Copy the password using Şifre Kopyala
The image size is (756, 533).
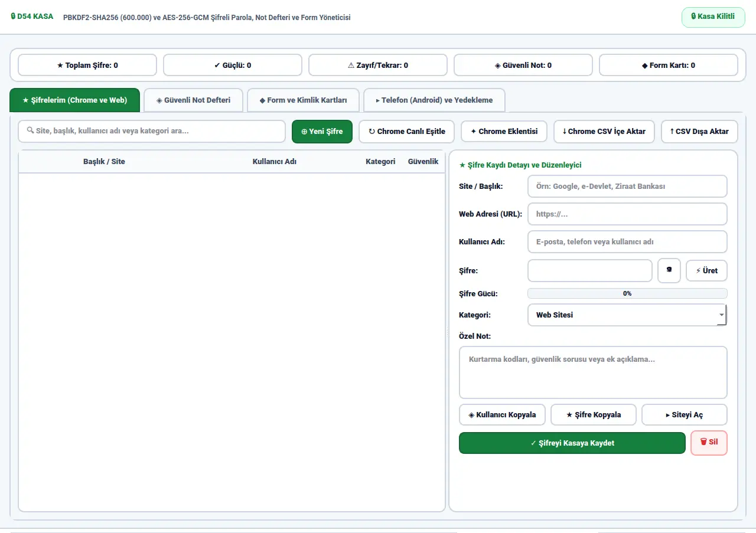point(594,415)
